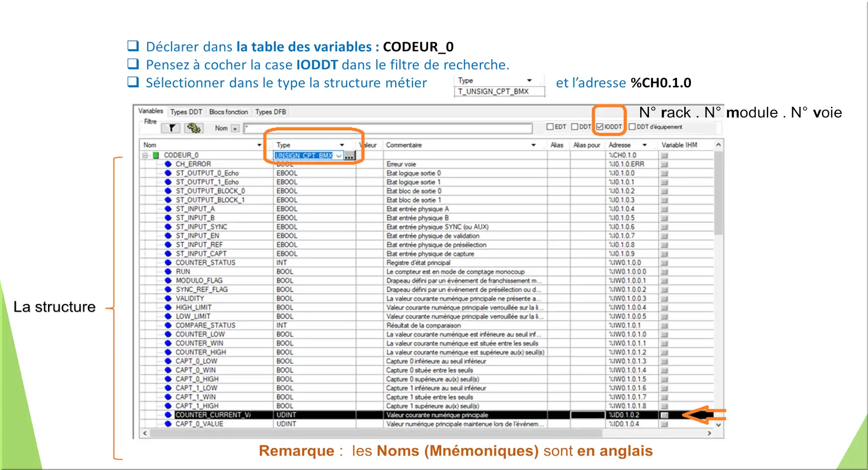This screenshot has width=868, height=470.
Task: Open the Commentaire column dropdown arrow
Action: (x=533, y=145)
